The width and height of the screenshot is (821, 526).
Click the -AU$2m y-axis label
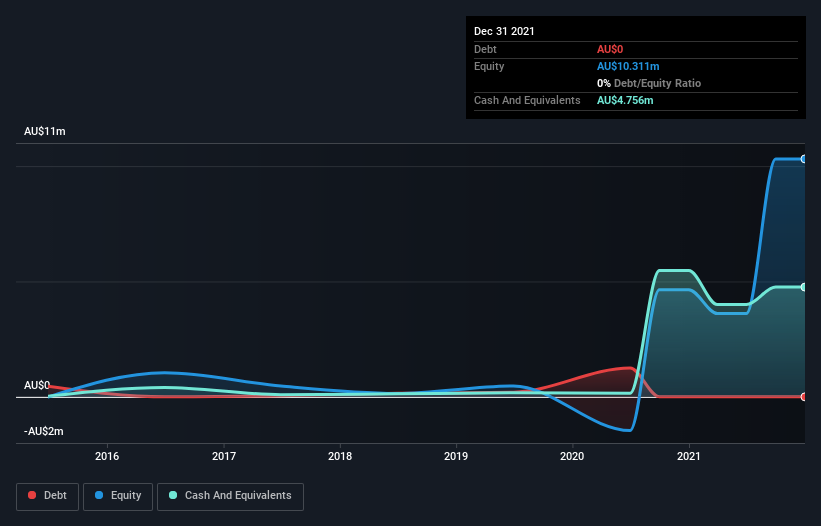click(x=43, y=431)
